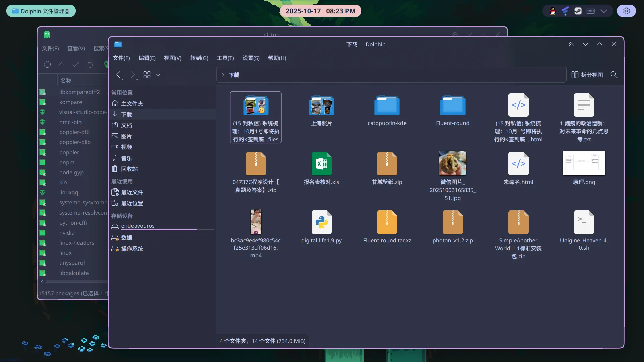Open the 报名表核对.xls Excel file
The width and height of the screenshot is (644, 362).
click(x=321, y=164)
